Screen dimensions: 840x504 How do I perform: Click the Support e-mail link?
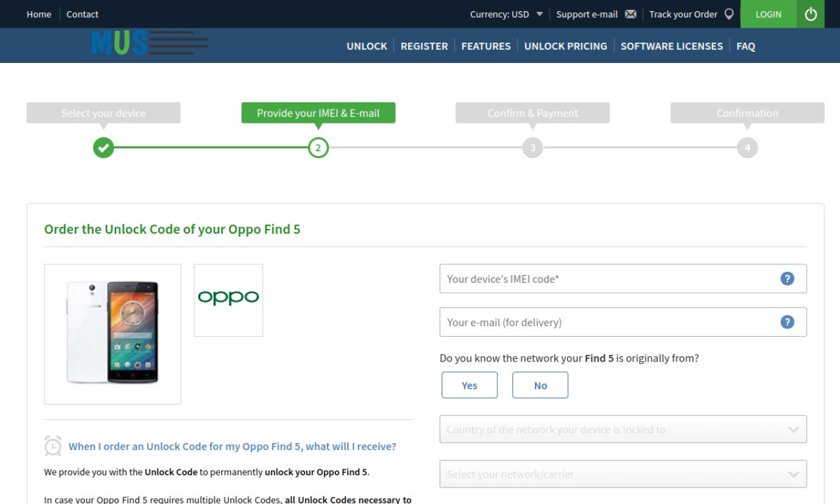(587, 14)
